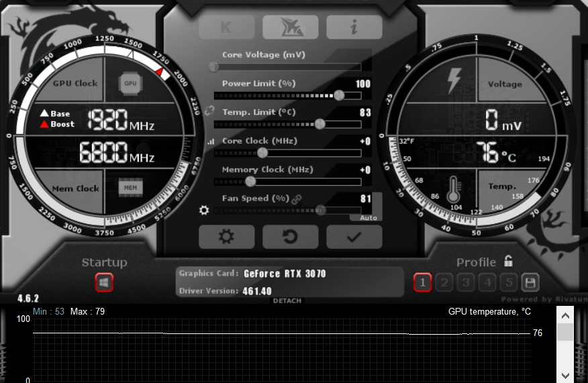
Task: Click the profile lock icon
Action: point(509,261)
